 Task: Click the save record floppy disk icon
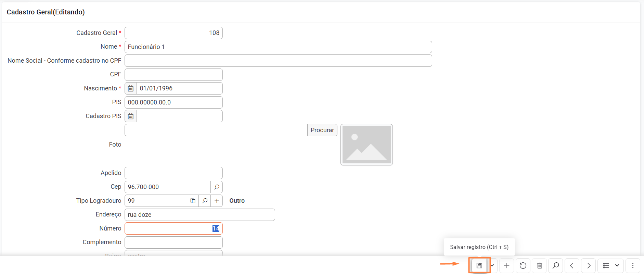click(479, 265)
